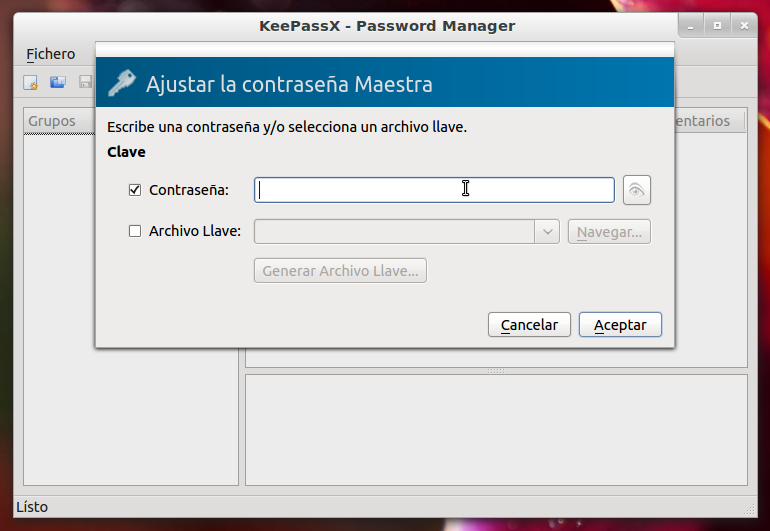770x531 pixels.
Task: Click the new database toolbar icon
Action: point(31,82)
